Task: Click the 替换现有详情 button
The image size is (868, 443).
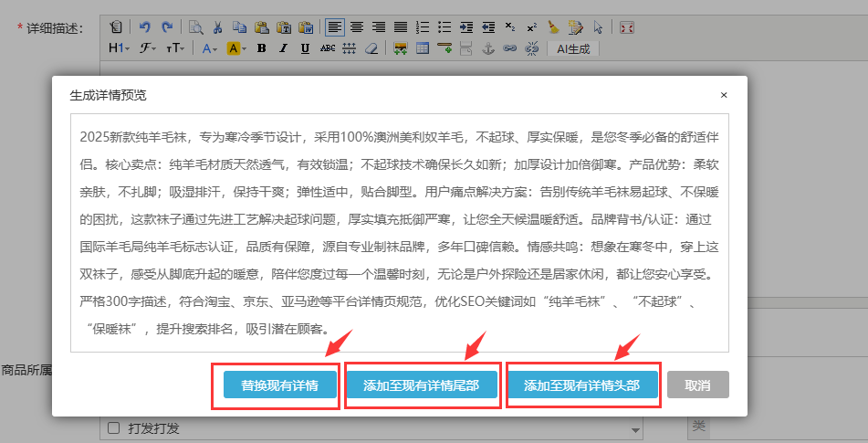Action: [279, 385]
